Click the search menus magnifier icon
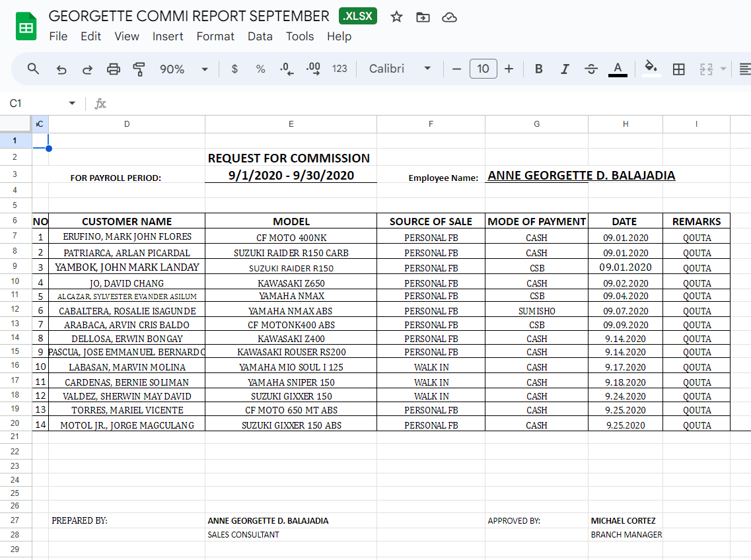Screen dimensions: 751x560 click(x=33, y=69)
